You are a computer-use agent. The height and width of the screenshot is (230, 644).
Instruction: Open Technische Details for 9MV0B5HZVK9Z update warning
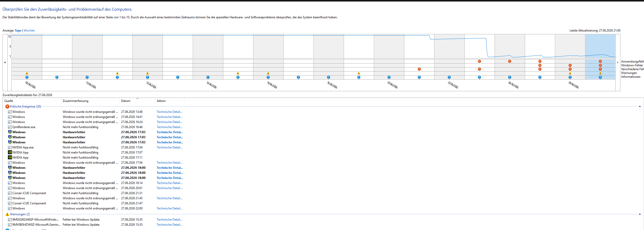[169, 225]
